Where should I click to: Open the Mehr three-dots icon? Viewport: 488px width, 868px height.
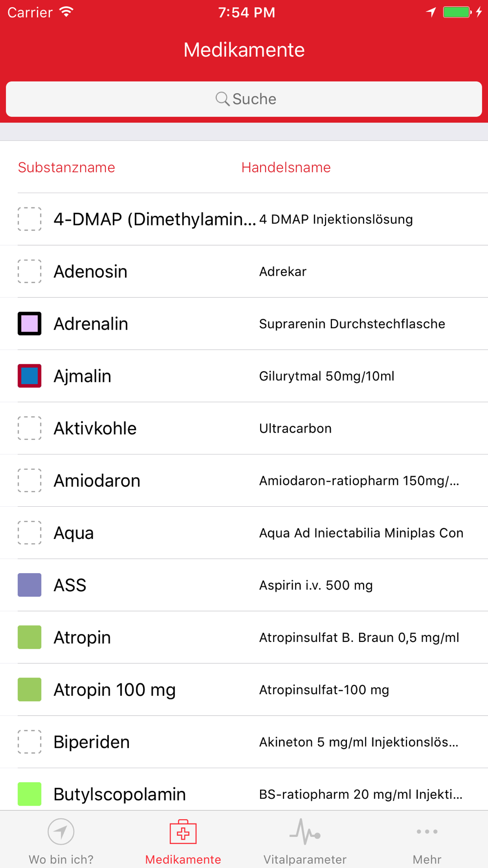click(427, 831)
